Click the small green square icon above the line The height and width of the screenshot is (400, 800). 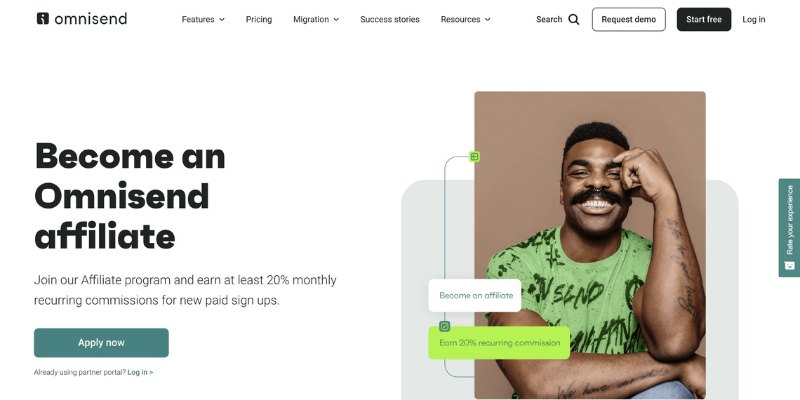[x=474, y=157]
